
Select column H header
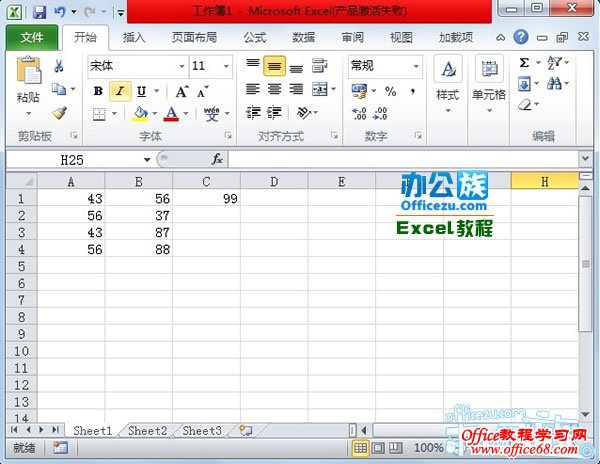545,181
